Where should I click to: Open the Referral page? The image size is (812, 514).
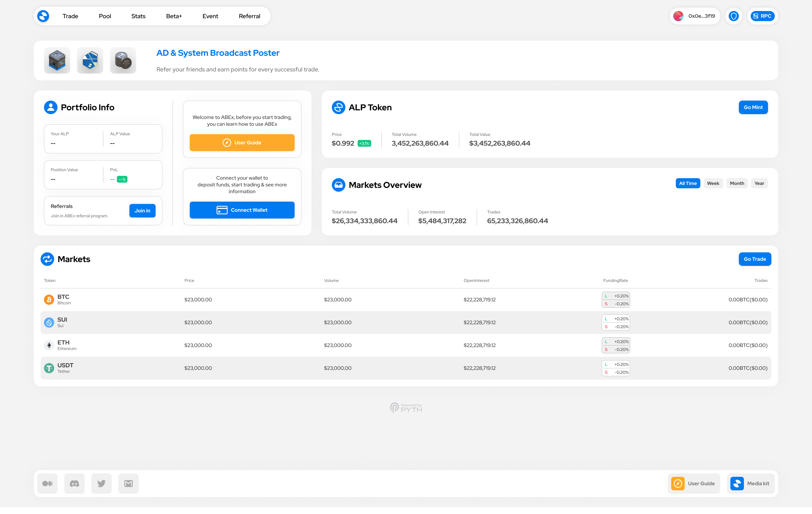pyautogui.click(x=250, y=16)
